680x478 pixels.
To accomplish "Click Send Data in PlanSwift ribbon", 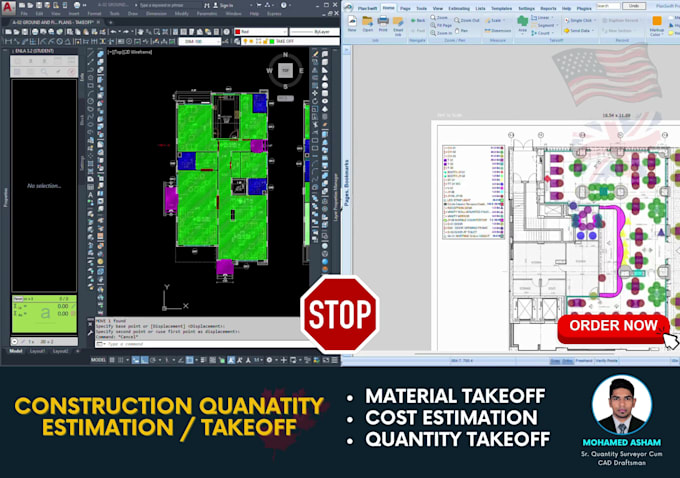I will pyautogui.click(x=577, y=31).
